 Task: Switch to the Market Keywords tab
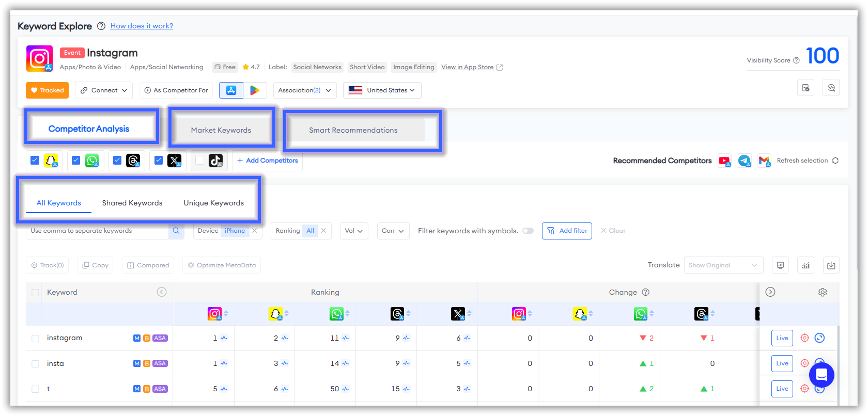pyautogui.click(x=221, y=130)
